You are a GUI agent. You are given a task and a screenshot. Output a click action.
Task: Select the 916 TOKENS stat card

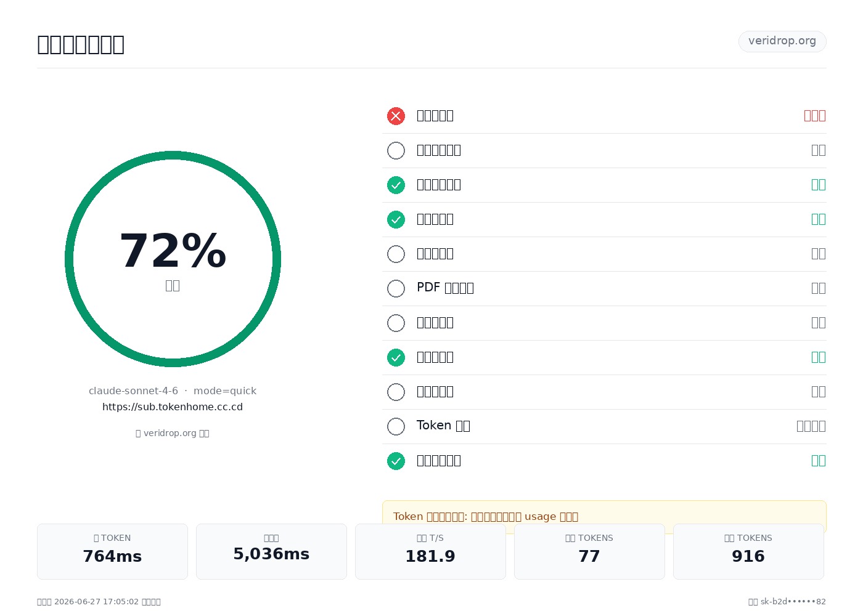tap(748, 551)
